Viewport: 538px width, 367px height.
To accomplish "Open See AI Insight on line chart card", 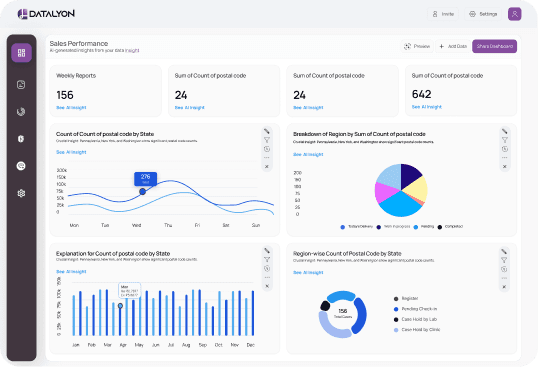I will point(71,152).
